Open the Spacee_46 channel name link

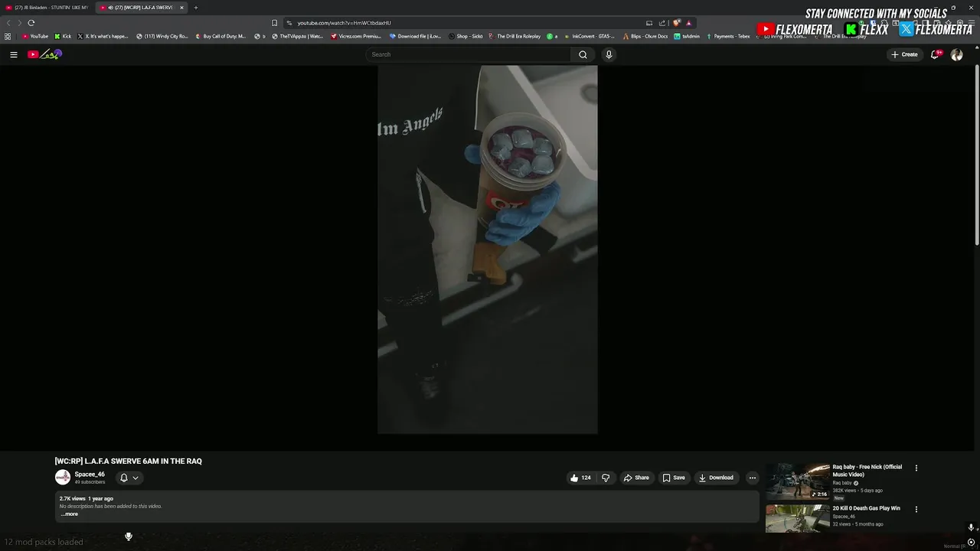pos(90,474)
